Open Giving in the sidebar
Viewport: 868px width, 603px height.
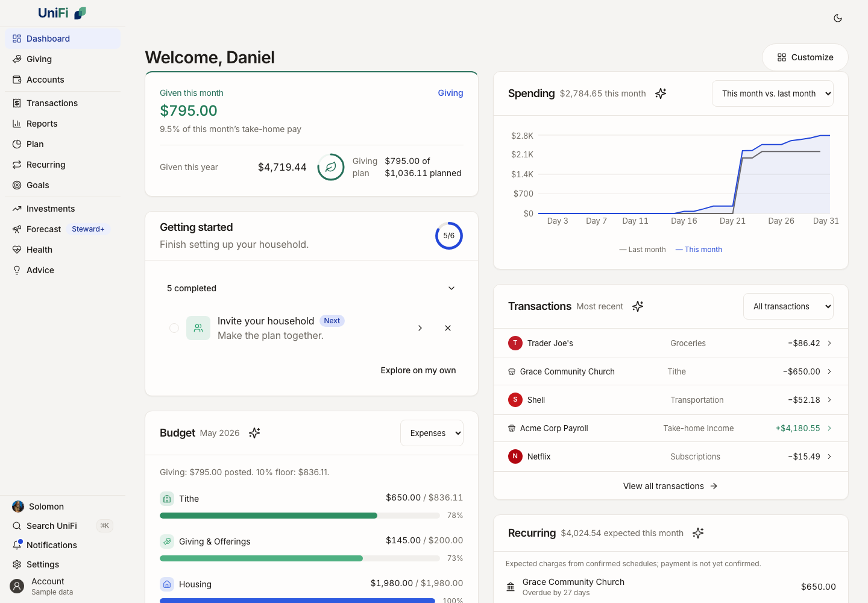point(63,59)
